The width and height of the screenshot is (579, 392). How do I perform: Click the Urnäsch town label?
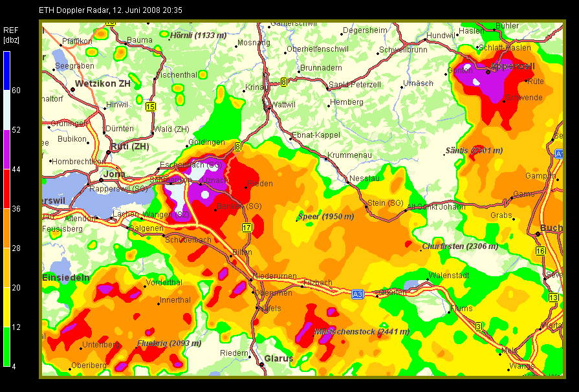click(x=418, y=83)
